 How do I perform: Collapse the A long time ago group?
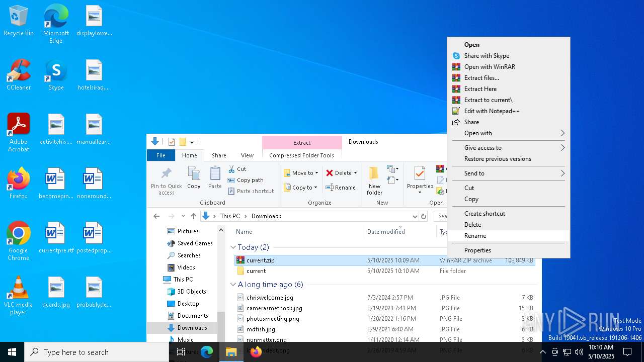pos(233,285)
